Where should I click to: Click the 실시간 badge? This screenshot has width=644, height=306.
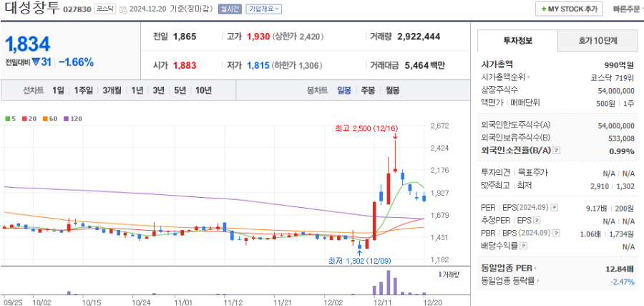point(230,9)
